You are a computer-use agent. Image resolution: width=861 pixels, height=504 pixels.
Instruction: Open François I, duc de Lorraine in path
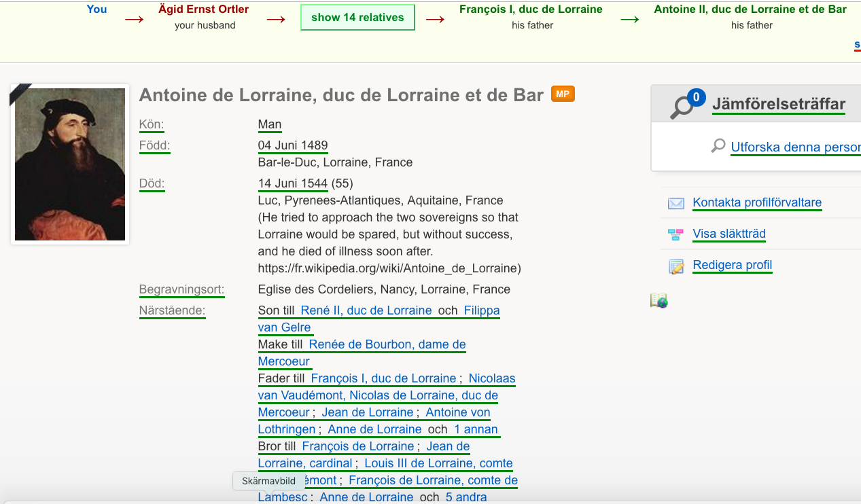(x=531, y=10)
